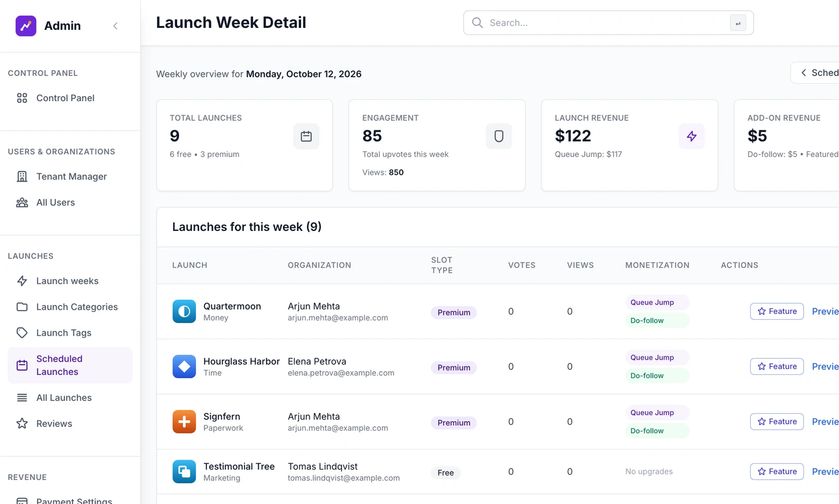Viewport: 839px width, 504px height.
Task: Feature the Hourglass Harbor launch
Action: tap(777, 366)
